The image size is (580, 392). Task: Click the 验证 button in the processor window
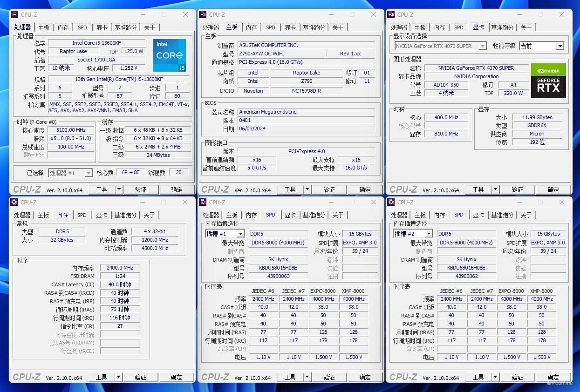(141, 189)
